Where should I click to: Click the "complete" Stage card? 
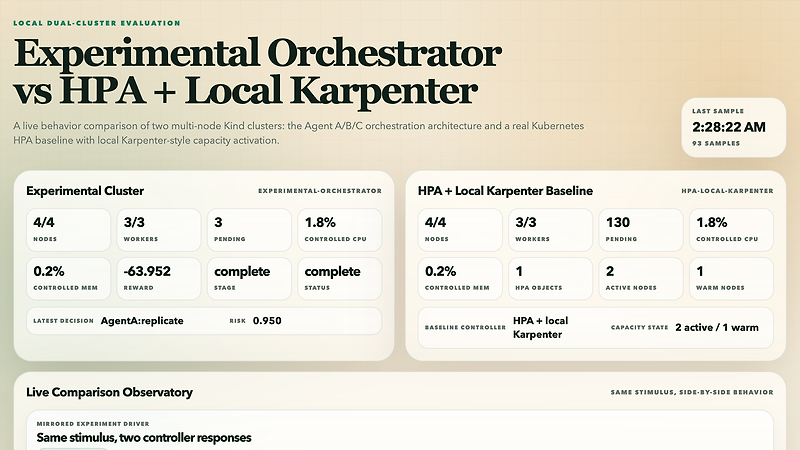click(249, 279)
